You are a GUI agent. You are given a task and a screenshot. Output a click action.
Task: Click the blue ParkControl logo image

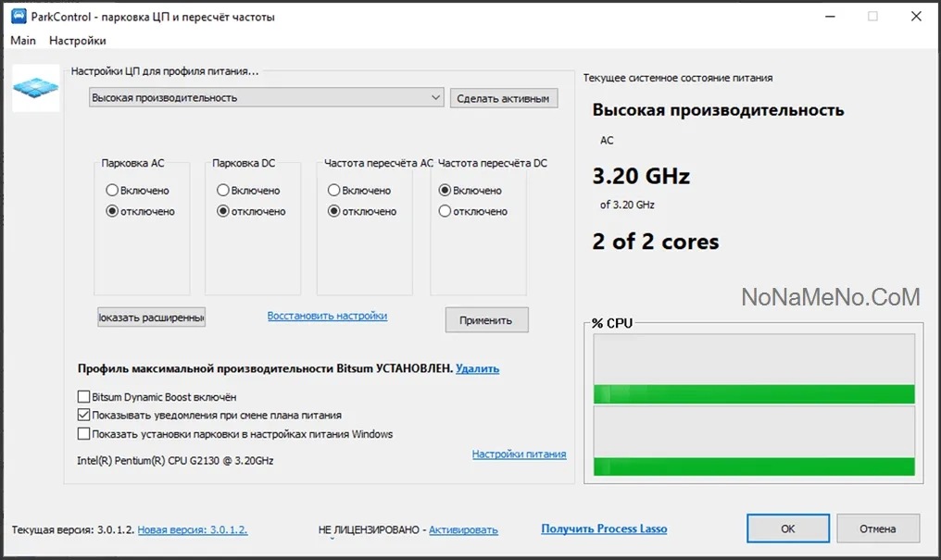[35, 88]
